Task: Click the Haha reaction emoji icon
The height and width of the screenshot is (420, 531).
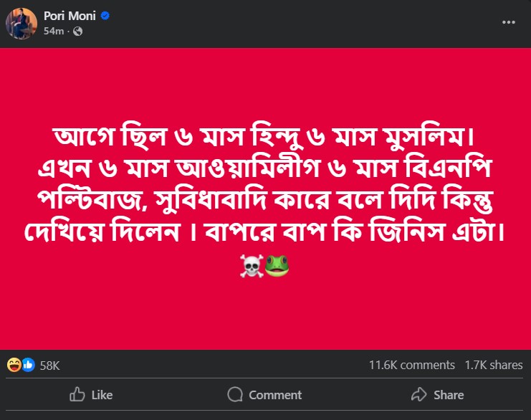Action: coord(14,365)
